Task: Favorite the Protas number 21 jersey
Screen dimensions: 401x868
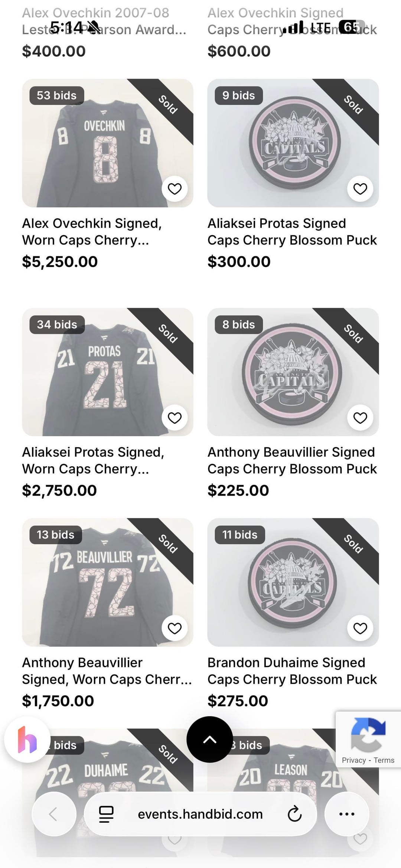Action: [x=175, y=418]
